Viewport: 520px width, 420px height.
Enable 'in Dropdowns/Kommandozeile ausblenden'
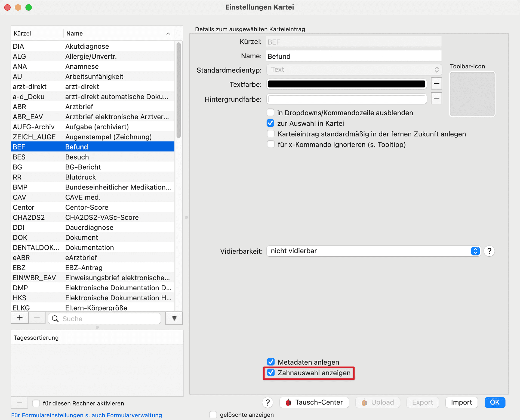coord(270,112)
